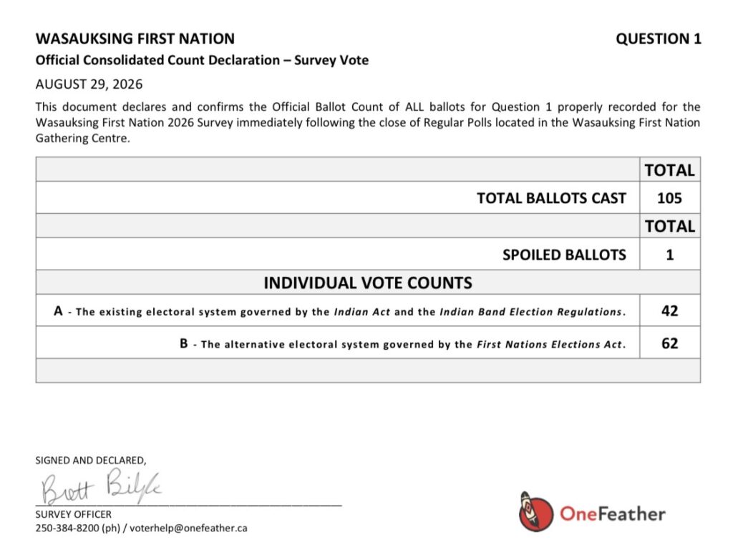Click the TOTAL BALLOTS CAST row label
The width and height of the screenshot is (733, 560).
(x=551, y=198)
